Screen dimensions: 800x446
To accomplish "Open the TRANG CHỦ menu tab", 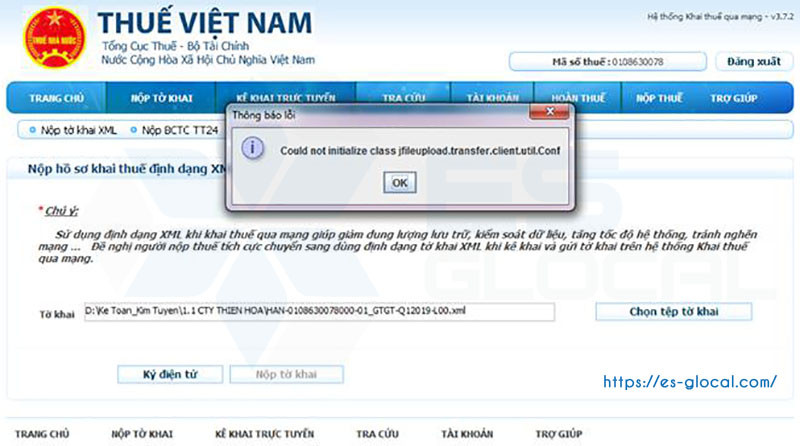I will [x=56, y=98].
